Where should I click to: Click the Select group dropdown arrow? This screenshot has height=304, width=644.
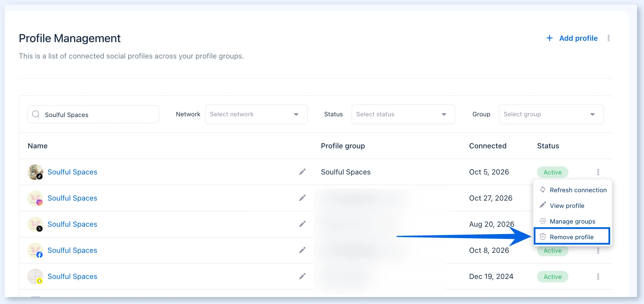[x=592, y=115]
